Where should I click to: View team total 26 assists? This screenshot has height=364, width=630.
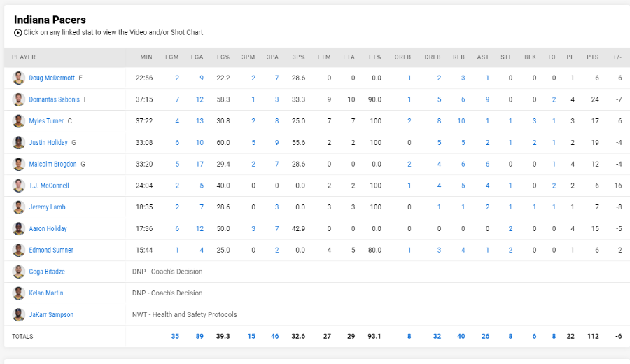tap(485, 336)
